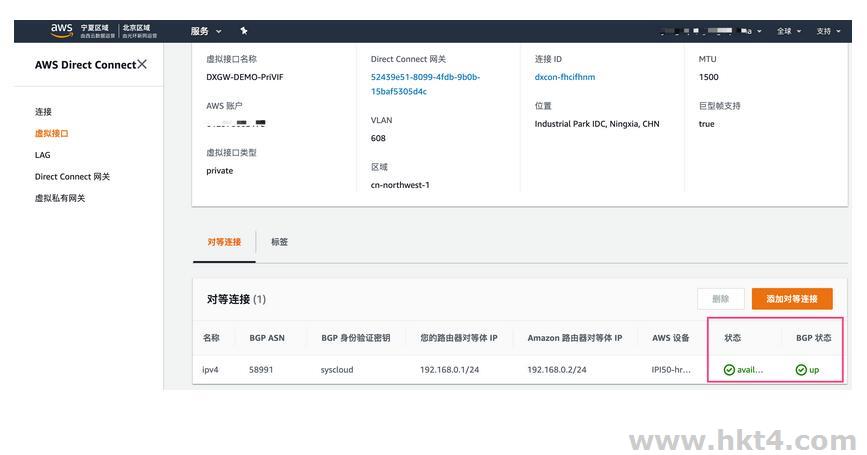Click auth key value syscloud
The image size is (867, 455).
tap(337, 370)
